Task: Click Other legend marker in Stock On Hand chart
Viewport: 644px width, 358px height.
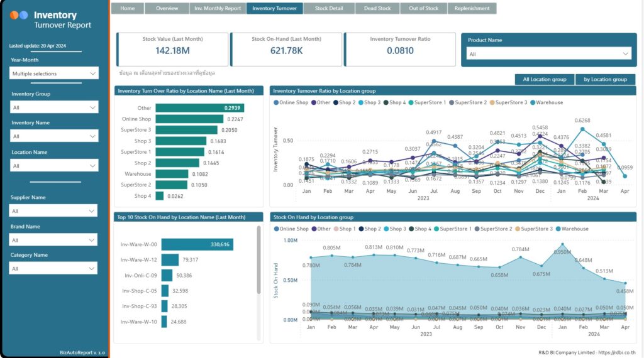Action: click(x=313, y=229)
